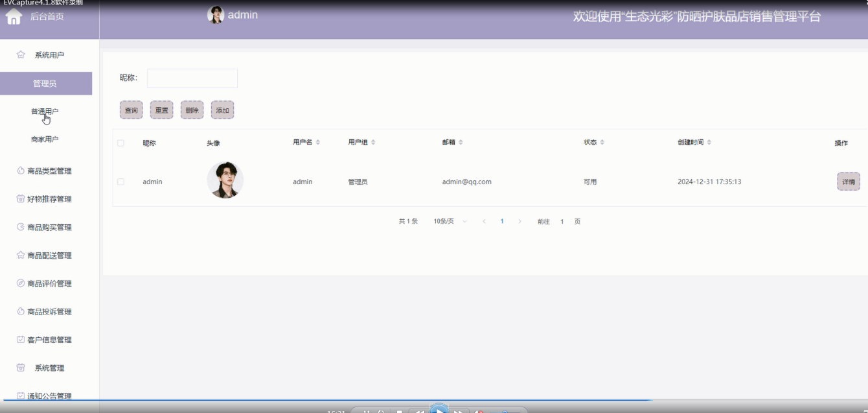Viewport: 868px width, 413px height.
Task: Open the 10条/页 page size dropdown
Action: [x=450, y=222]
